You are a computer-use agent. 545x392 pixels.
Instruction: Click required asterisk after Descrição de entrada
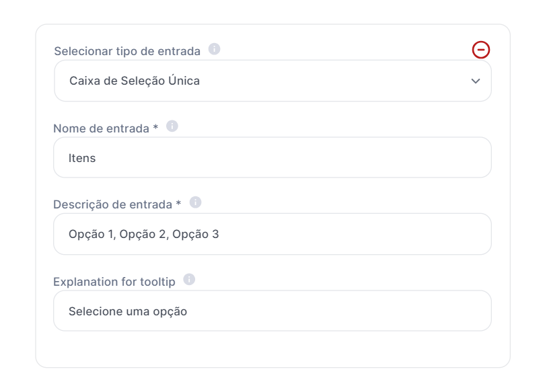click(178, 203)
